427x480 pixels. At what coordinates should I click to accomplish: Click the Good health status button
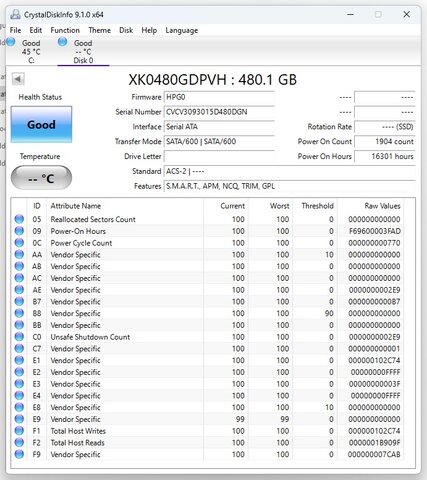[41, 124]
